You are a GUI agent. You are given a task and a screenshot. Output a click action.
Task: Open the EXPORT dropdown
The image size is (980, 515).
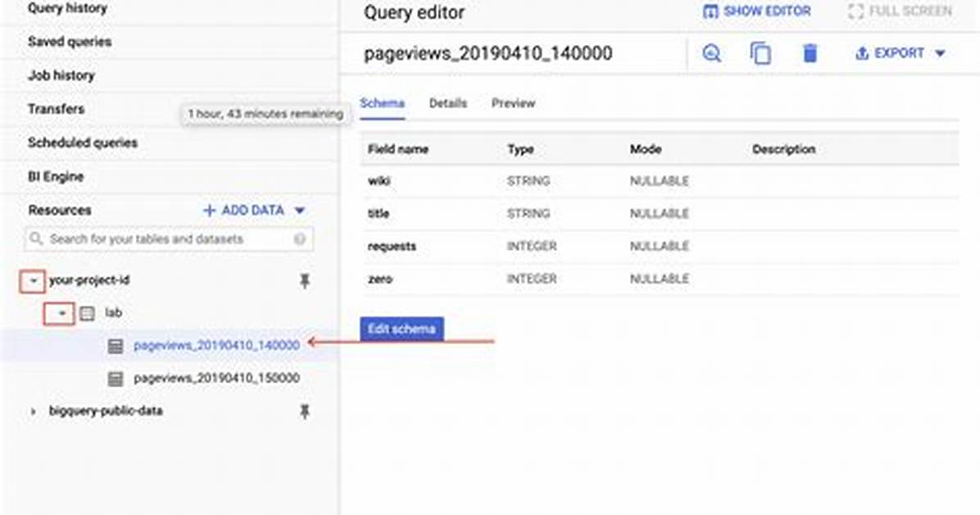click(900, 53)
